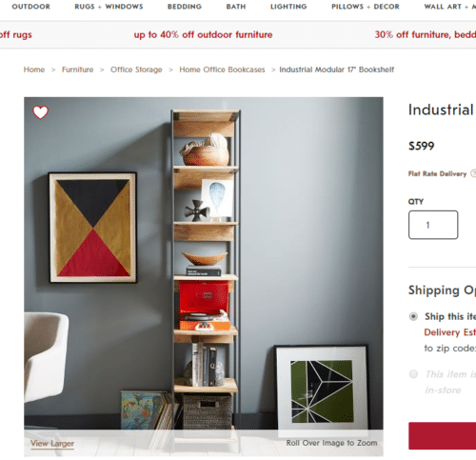476x460 pixels.
Task: Click the 30% off furniture promo link
Action: click(x=426, y=34)
